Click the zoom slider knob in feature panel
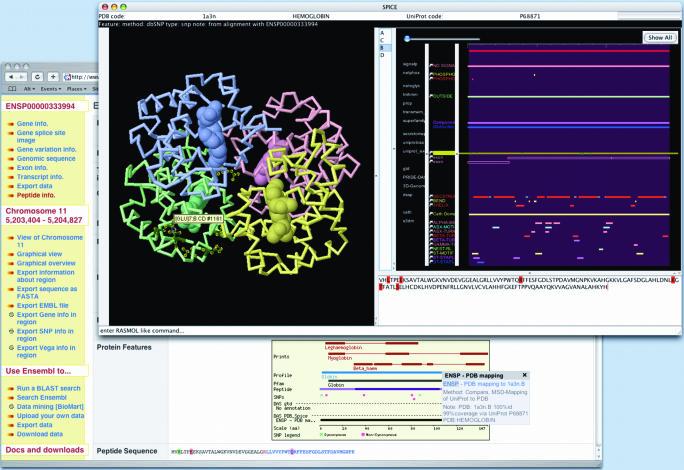 click(407, 39)
